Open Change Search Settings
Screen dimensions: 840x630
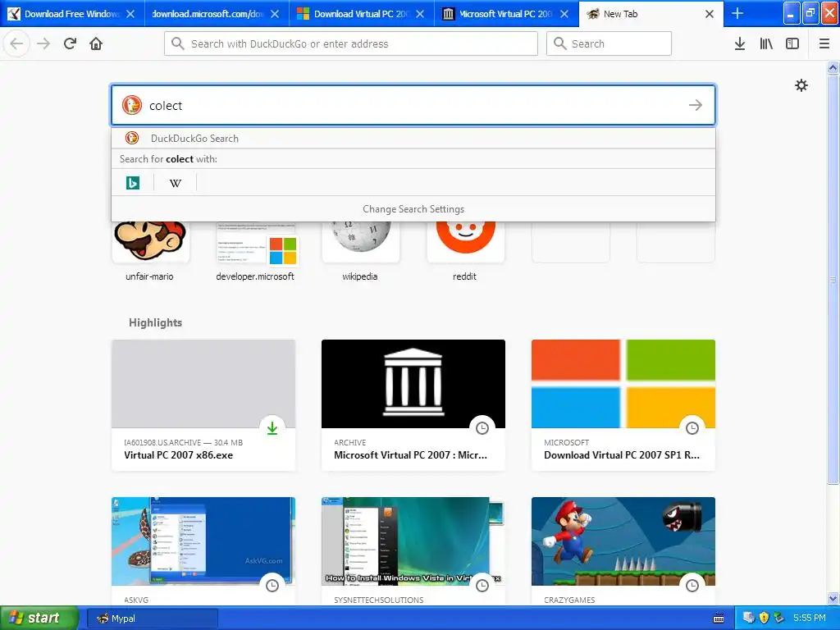413,209
